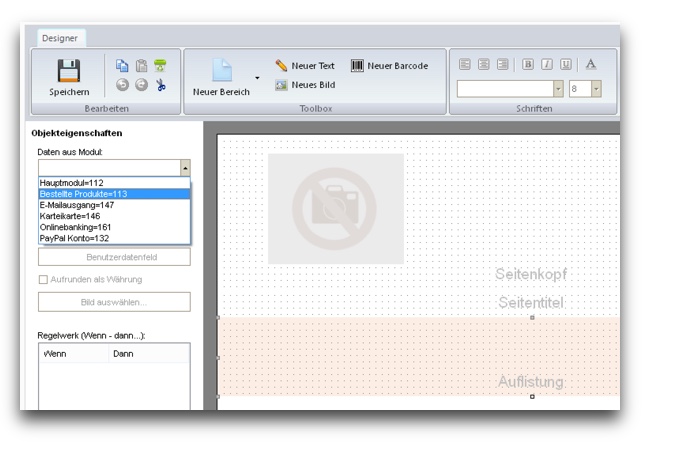Open the Neuer Bereich dropdown arrow
Viewport: 682px width, 452px height.
point(257,78)
